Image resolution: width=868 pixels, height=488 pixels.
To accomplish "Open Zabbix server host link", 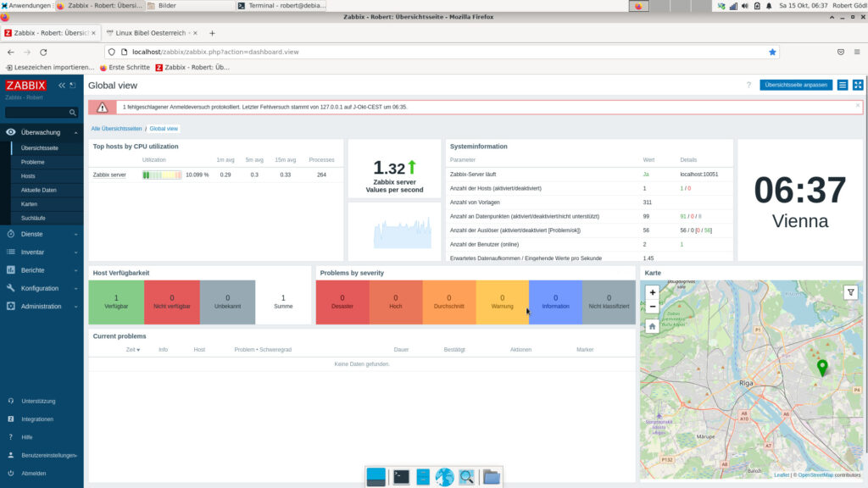I will [109, 175].
